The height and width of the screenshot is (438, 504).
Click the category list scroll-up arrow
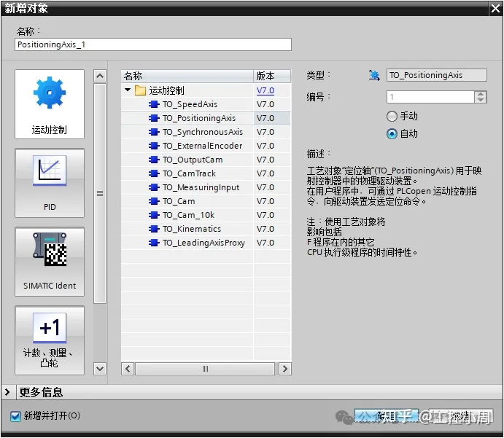[100, 76]
